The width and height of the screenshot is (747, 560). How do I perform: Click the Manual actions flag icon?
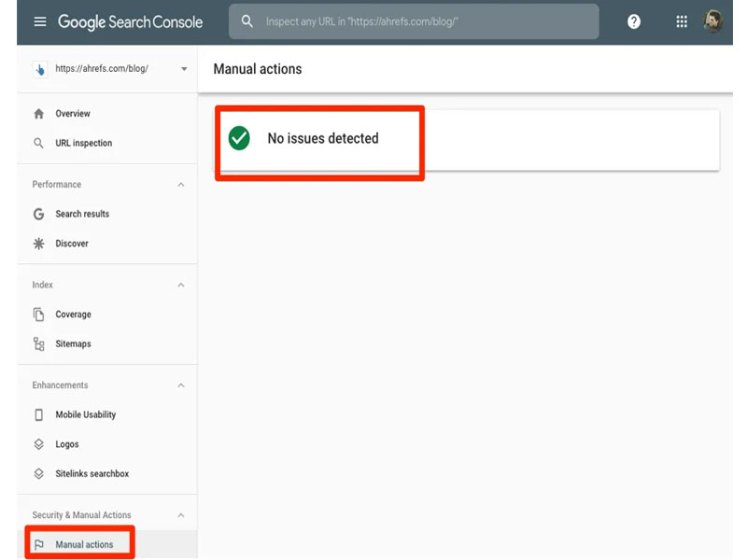point(39,545)
